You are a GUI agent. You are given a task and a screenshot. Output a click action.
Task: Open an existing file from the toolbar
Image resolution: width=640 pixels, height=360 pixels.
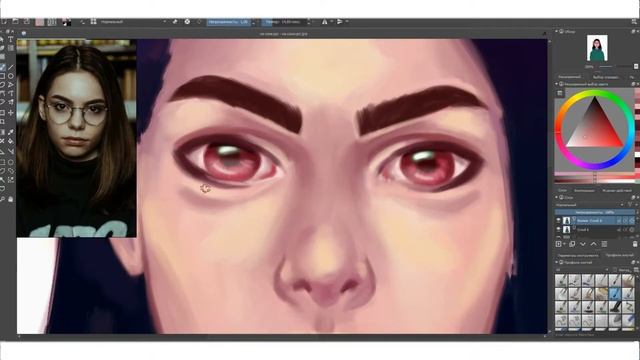(x=15, y=22)
